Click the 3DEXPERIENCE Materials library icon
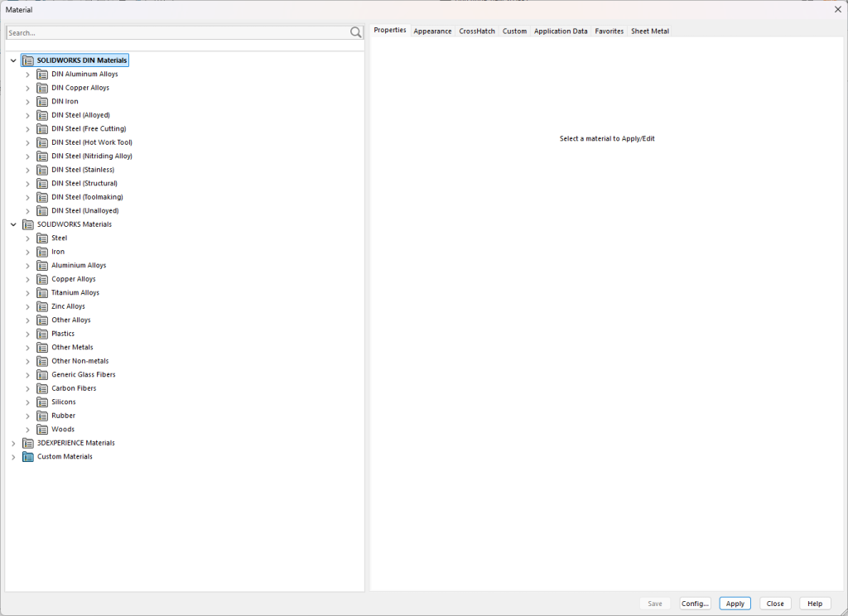Screen dimensions: 848x616 tap(28, 443)
